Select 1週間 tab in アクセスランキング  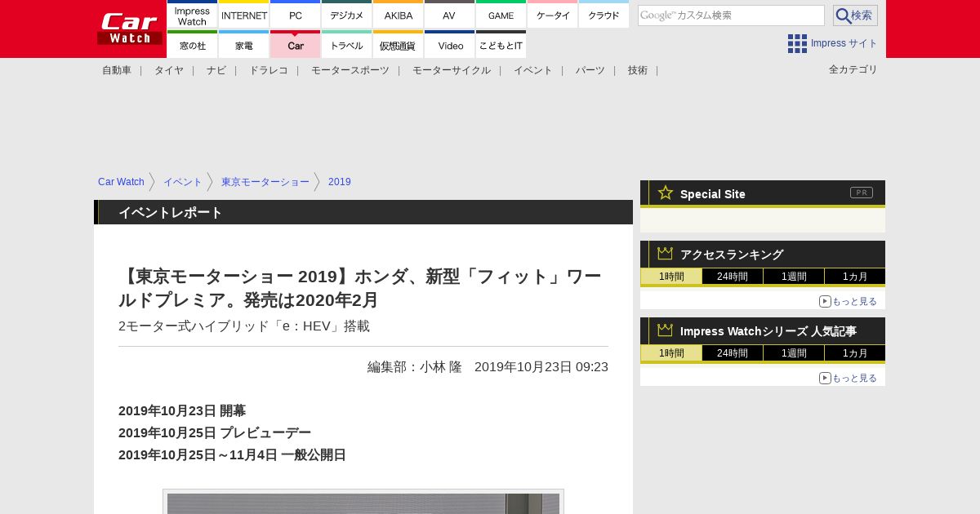point(794,276)
